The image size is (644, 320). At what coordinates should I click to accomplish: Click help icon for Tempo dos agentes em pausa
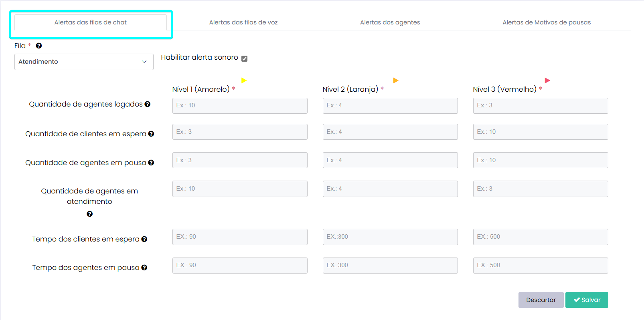[x=144, y=268]
